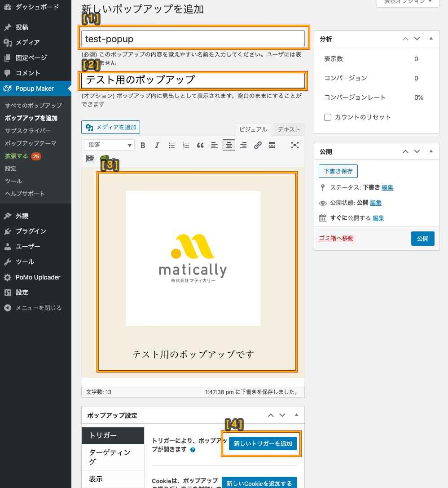Click 新しいCookieを追加する button

click(x=259, y=484)
